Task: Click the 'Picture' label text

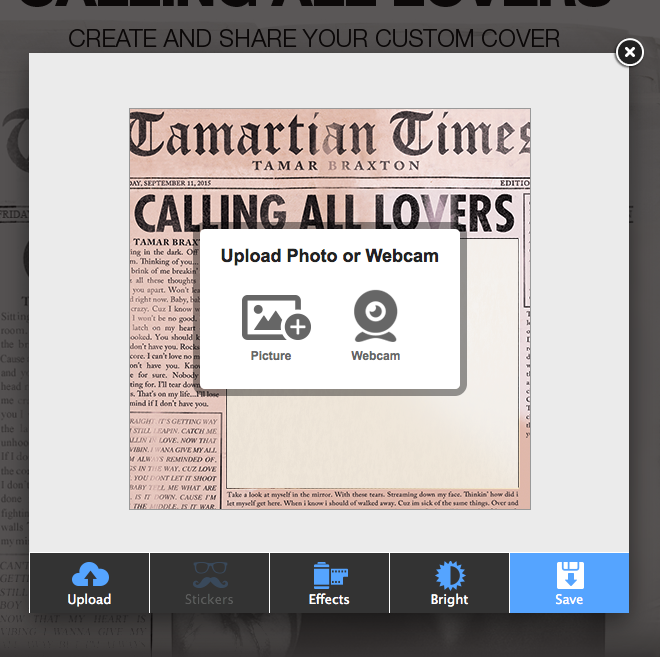Action: coord(271,356)
